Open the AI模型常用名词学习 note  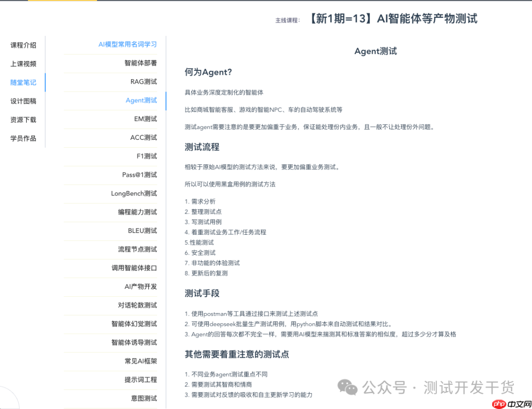tap(127, 44)
